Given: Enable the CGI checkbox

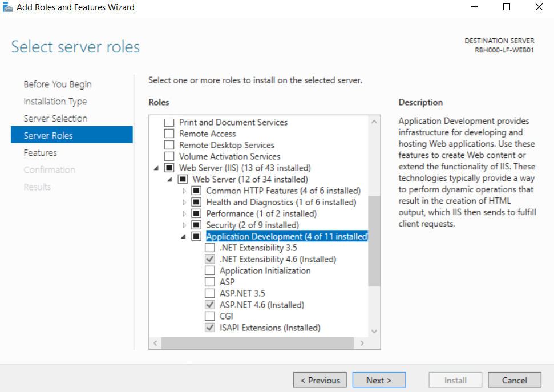Looking at the screenshot, I should click(210, 316).
